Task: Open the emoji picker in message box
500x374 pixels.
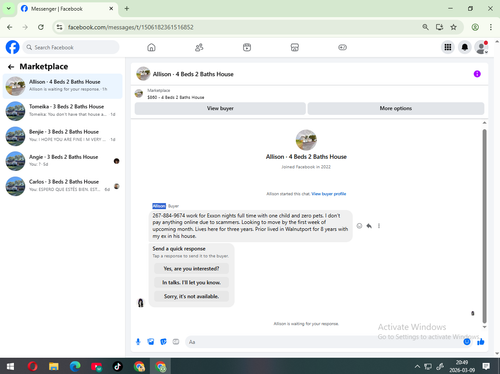Action: pyautogui.click(x=467, y=342)
